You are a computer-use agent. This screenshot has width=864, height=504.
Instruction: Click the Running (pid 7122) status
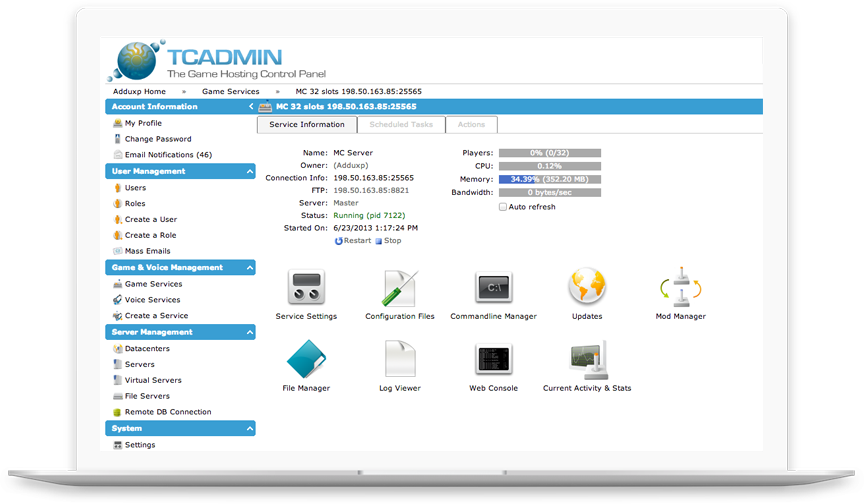tap(369, 215)
